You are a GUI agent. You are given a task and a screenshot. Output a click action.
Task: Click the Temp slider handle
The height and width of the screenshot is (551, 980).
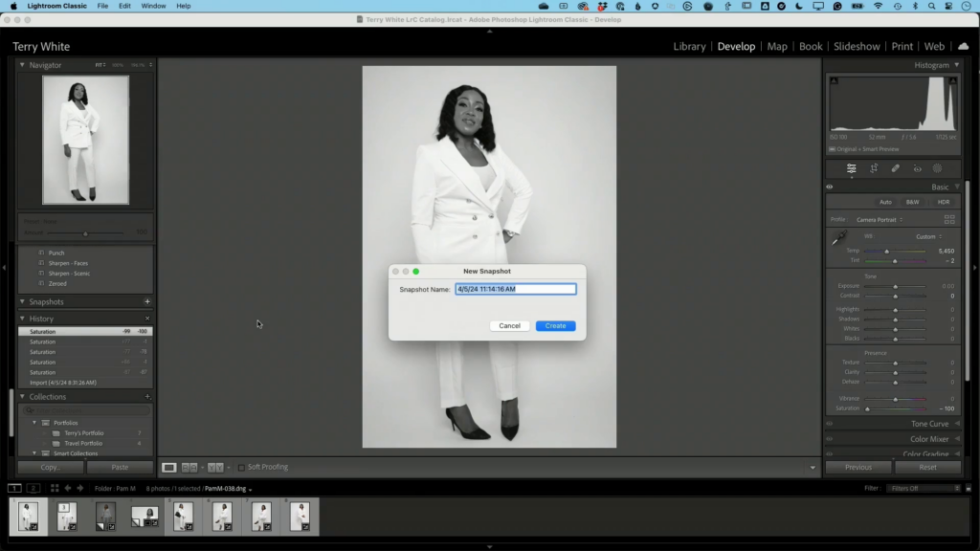(886, 252)
